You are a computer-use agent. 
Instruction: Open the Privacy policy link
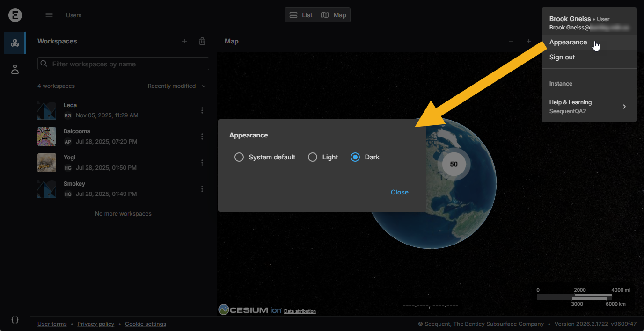click(95, 324)
